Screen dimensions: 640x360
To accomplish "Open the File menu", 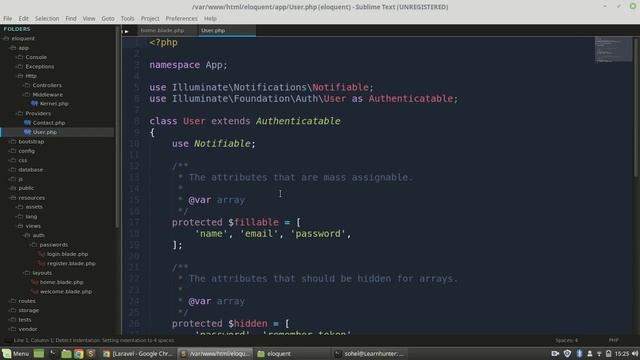I will point(8,18).
